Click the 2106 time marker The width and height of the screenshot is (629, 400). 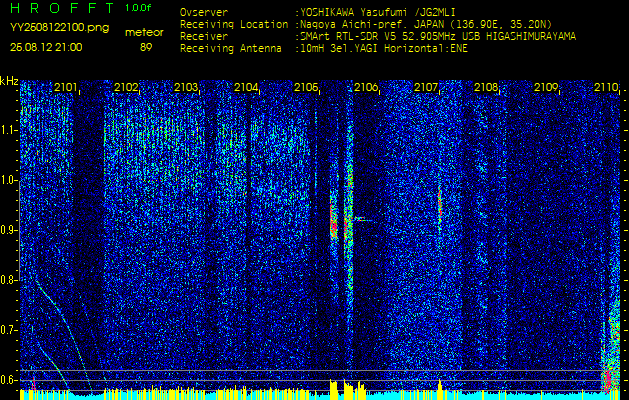click(x=366, y=87)
